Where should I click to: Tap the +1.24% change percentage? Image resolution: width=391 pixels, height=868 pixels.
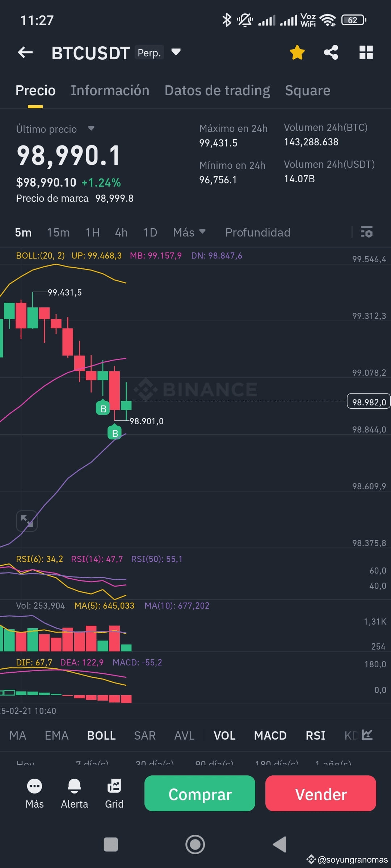[x=101, y=183]
